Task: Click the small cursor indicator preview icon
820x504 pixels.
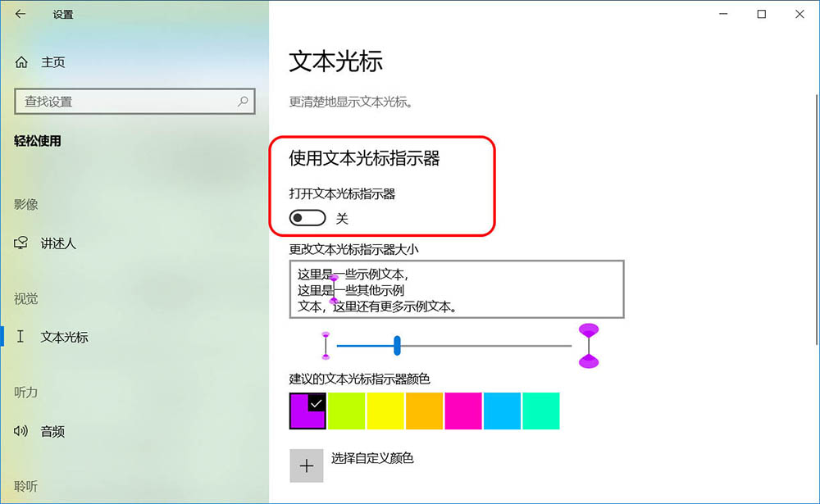Action: (326, 346)
